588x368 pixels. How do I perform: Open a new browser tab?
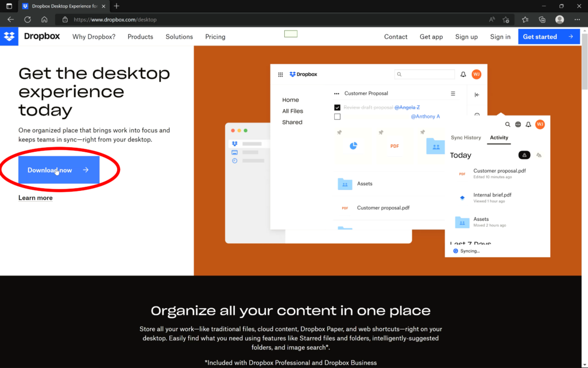coord(117,6)
